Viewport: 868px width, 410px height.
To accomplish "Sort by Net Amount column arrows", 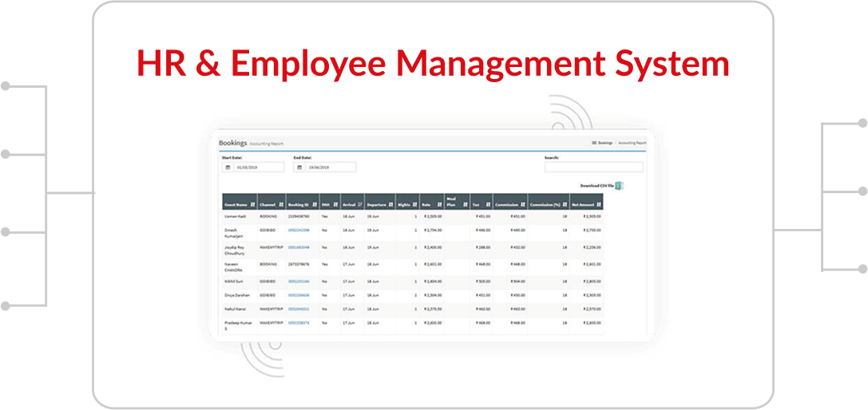I will 598,205.
